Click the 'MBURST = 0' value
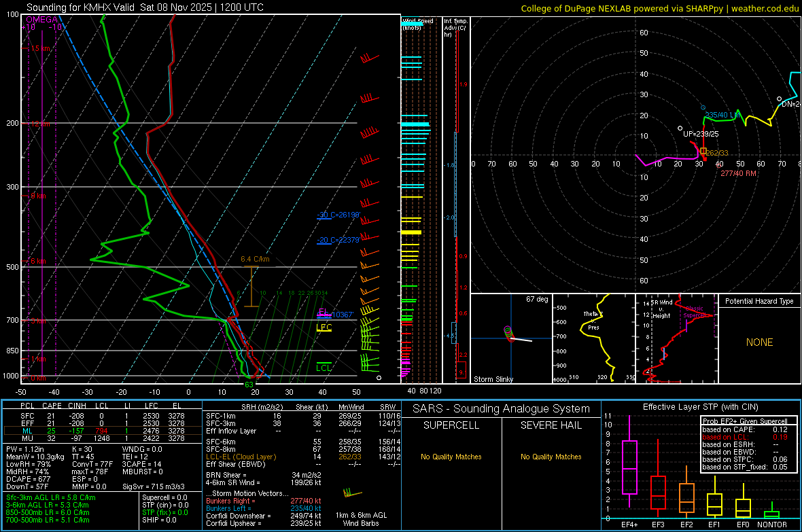 tap(142, 472)
